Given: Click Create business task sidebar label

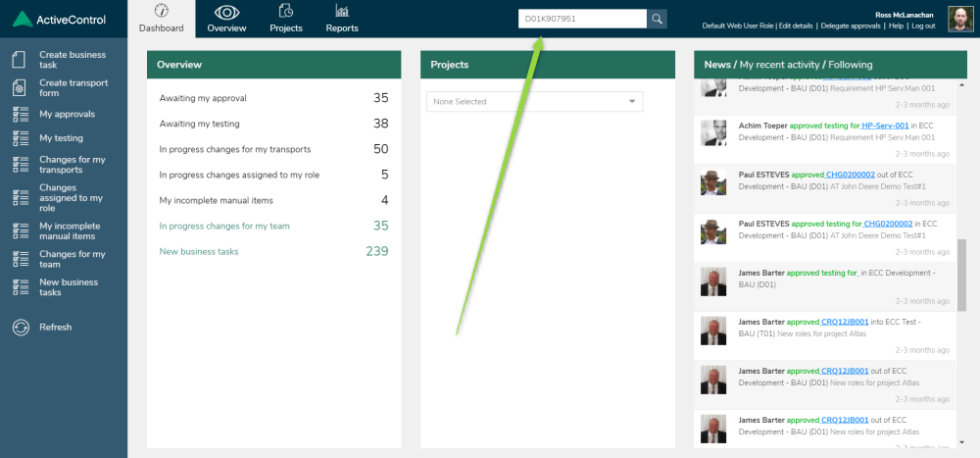Looking at the screenshot, I should tap(73, 60).
